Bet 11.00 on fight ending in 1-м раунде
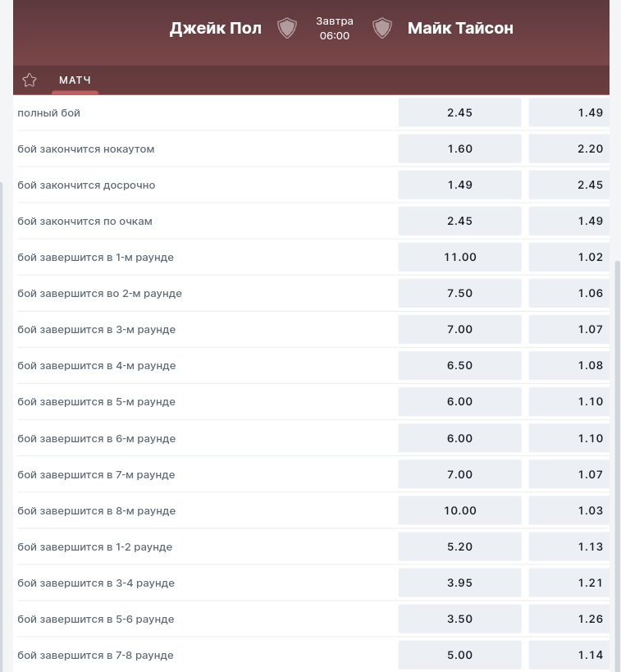The height and width of the screenshot is (672, 621). pos(459,257)
